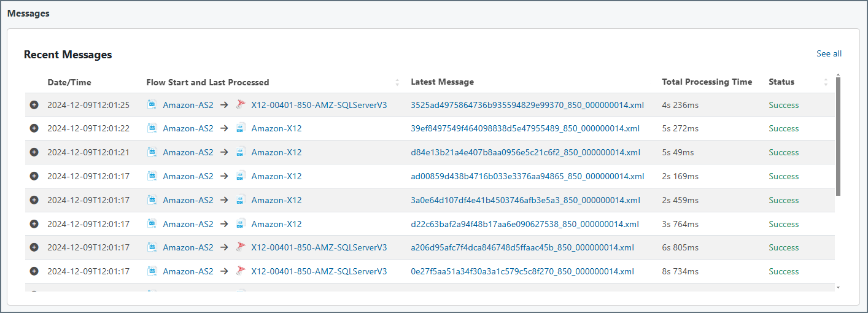Click the X12 icon beside the d84e13b21 message

coord(241,152)
